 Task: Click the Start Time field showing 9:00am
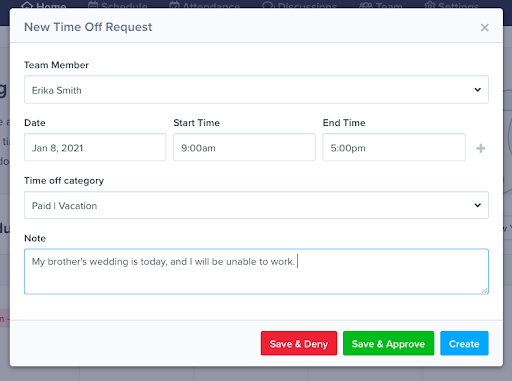244,147
